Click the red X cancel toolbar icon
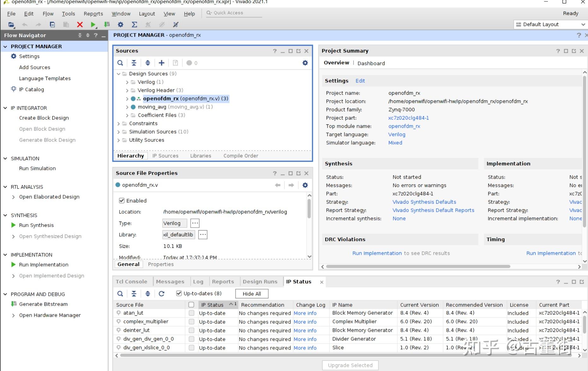Image resolution: width=588 pixels, height=371 pixels. tap(80, 24)
